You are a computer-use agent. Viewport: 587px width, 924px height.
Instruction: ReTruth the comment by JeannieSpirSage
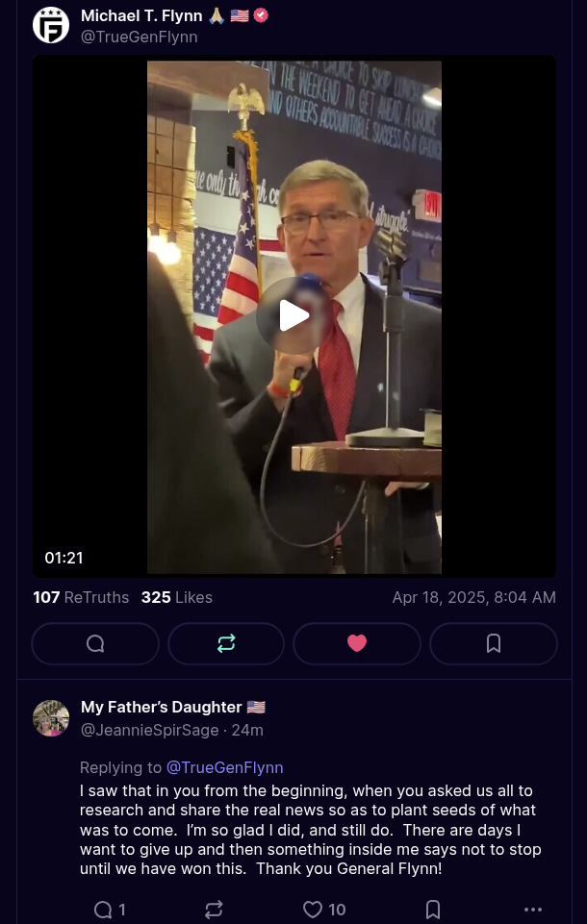pos(214,910)
